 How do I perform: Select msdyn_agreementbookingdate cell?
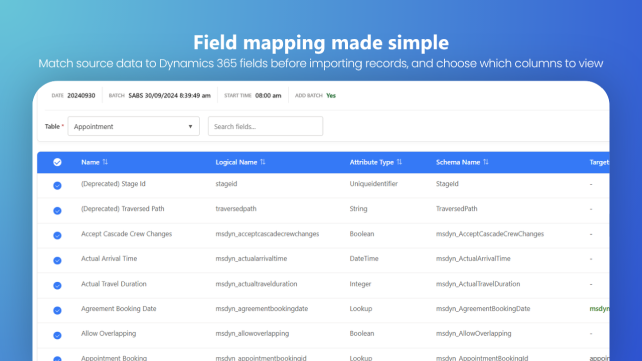click(x=262, y=309)
